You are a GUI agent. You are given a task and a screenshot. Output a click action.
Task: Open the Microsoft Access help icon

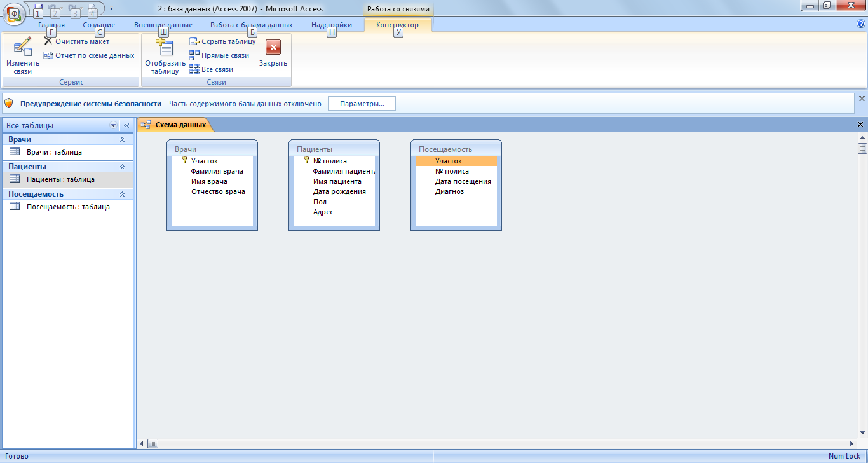861,24
